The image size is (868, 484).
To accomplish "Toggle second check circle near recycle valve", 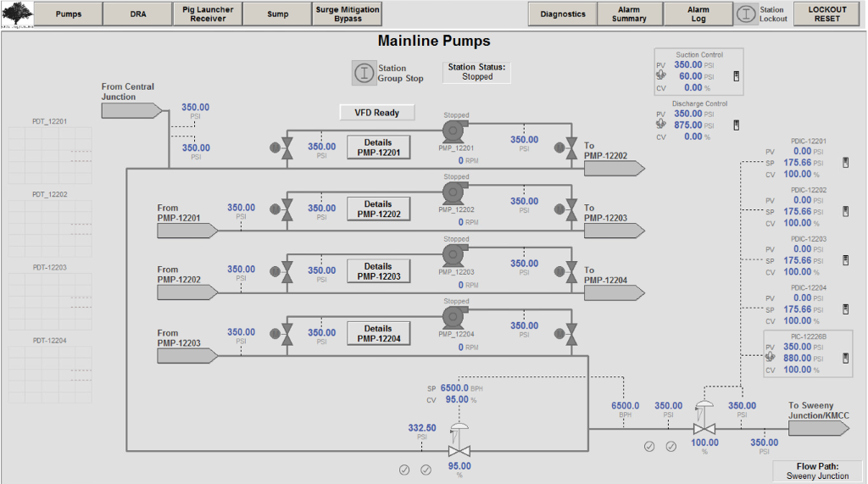I will [426, 469].
